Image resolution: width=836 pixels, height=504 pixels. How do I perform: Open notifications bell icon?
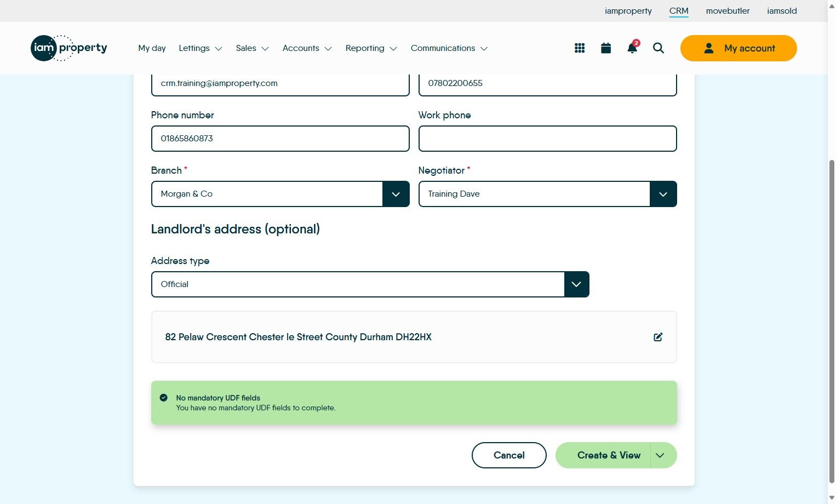click(x=633, y=48)
